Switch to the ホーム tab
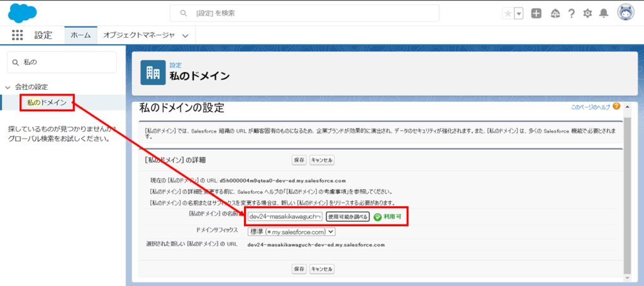The height and width of the screenshot is (286, 644). point(80,35)
